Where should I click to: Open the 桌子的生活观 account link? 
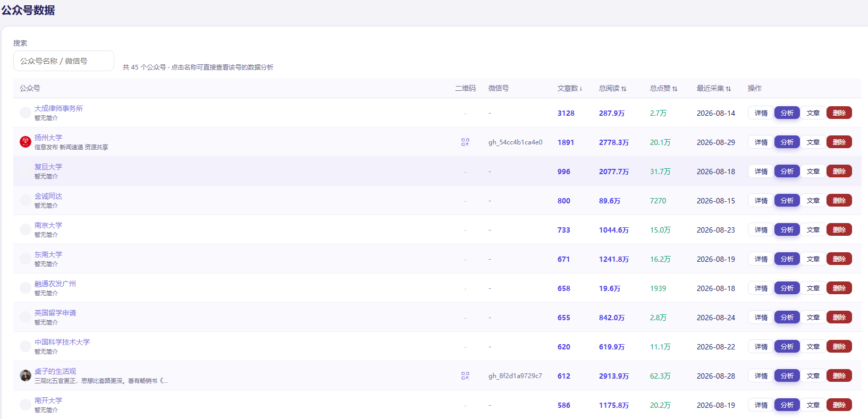[55, 371]
